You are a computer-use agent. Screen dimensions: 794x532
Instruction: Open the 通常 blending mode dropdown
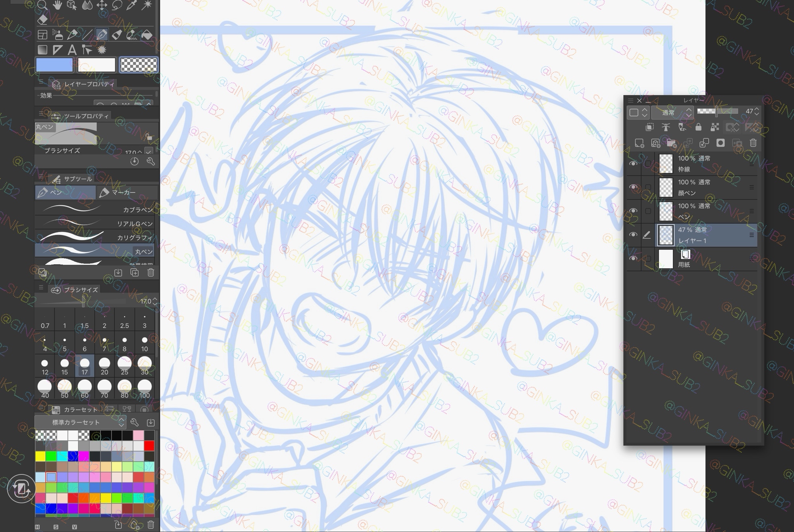673,113
